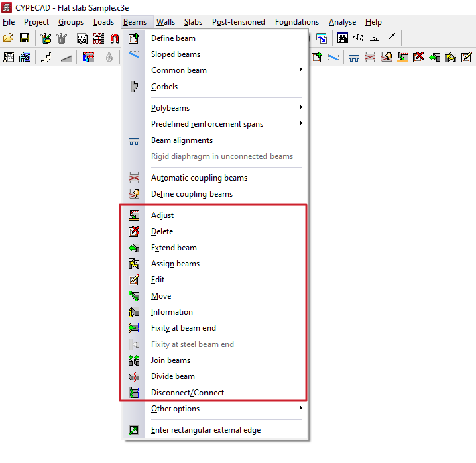
Task: Select Divide beam menu entry
Action: click(x=215, y=376)
